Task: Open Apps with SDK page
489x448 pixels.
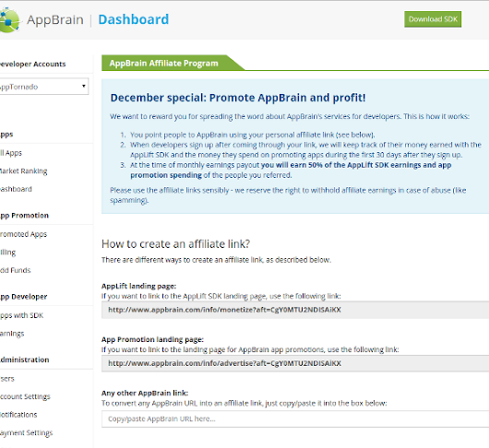Action: tap(21, 315)
